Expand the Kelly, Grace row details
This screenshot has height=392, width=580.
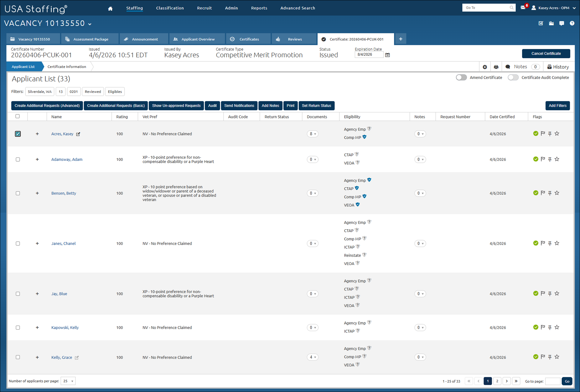pyautogui.click(x=37, y=357)
